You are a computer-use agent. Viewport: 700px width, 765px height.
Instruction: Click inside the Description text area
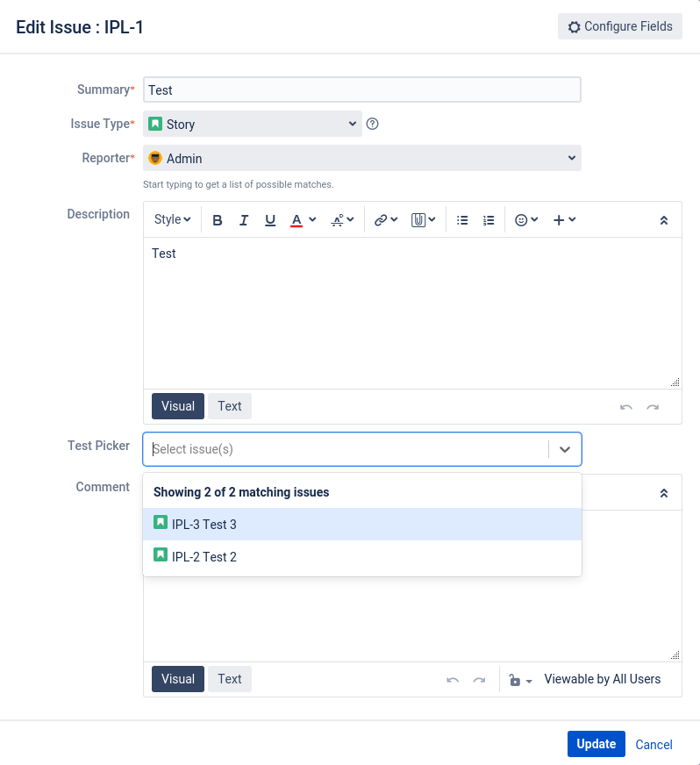[412, 312]
